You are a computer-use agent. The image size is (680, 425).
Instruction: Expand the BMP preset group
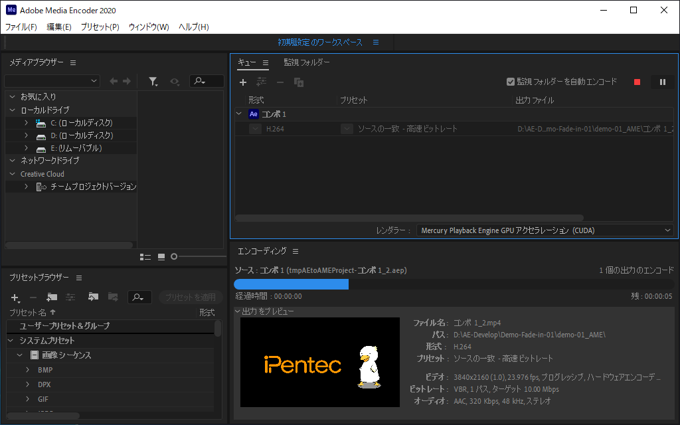pos(28,370)
